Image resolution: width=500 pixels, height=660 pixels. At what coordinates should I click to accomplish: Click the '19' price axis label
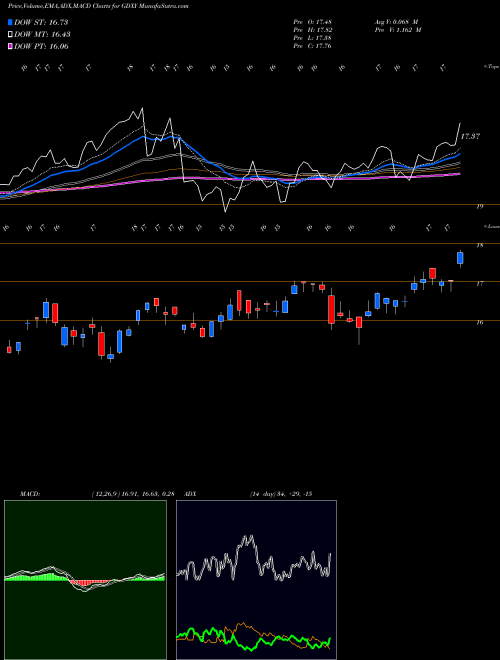pos(480,207)
